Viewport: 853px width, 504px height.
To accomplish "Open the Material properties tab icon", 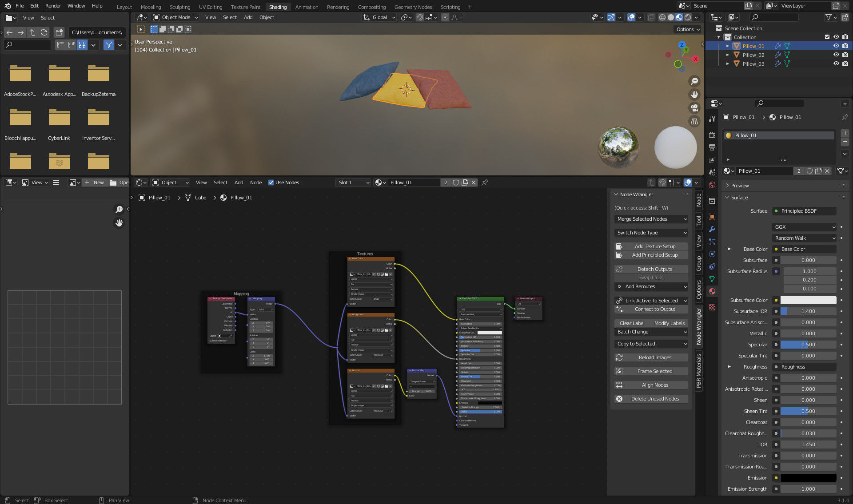I will tap(712, 292).
